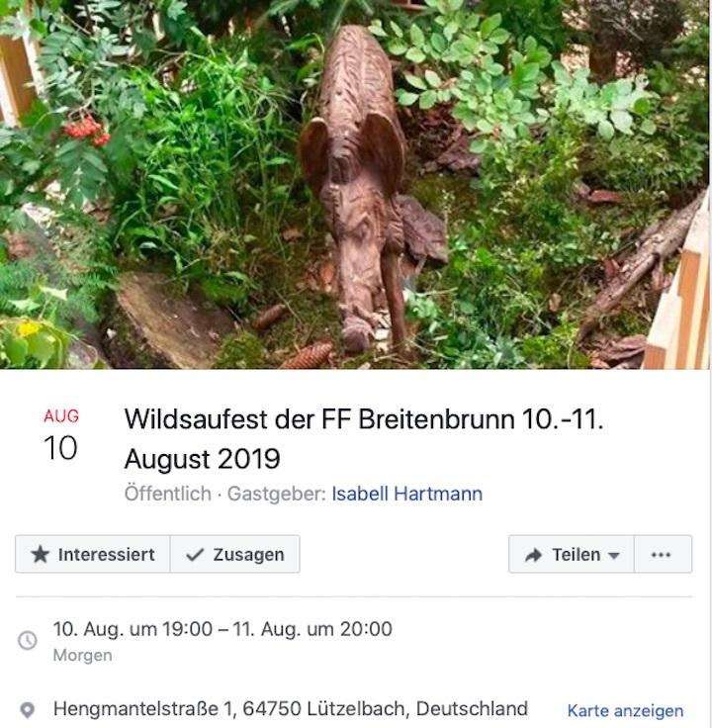Confirm attendance with the Zusagen button

(x=234, y=554)
